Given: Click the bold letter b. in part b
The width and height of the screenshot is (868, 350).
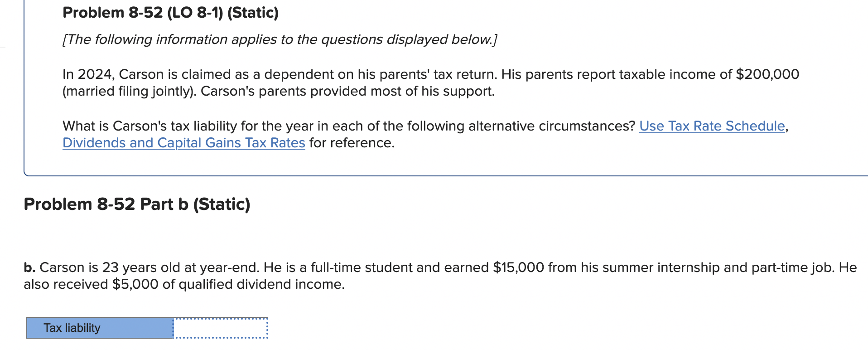Looking at the screenshot, I should 29,267.
